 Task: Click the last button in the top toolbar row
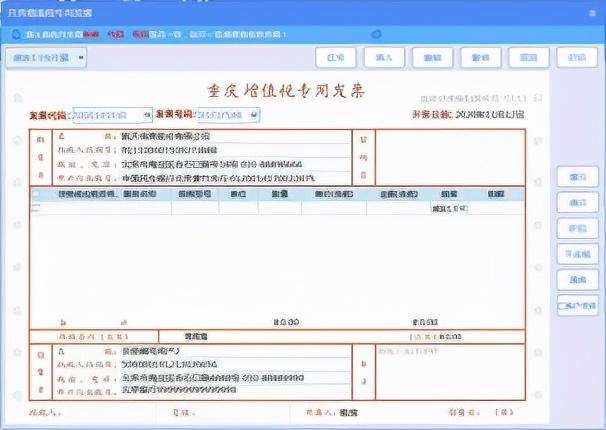[577, 58]
